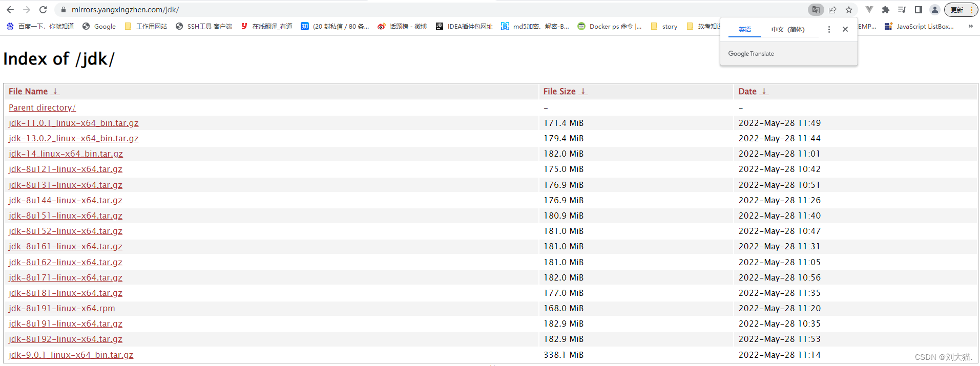Open the 知乎 私信 bookmark

(335, 26)
